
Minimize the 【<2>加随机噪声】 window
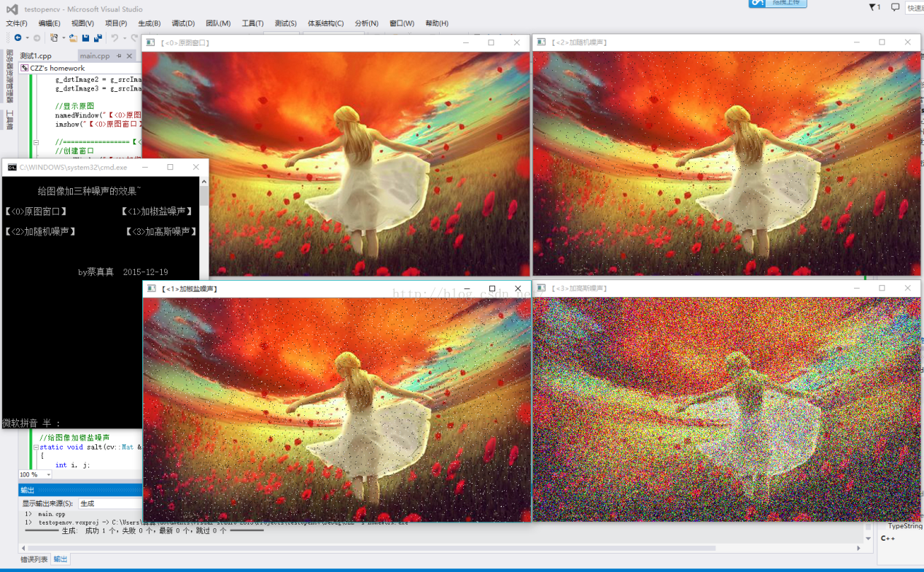click(x=855, y=42)
